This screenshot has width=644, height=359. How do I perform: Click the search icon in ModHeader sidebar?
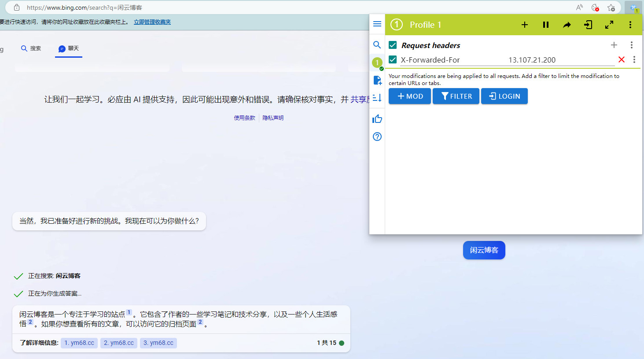377,44
